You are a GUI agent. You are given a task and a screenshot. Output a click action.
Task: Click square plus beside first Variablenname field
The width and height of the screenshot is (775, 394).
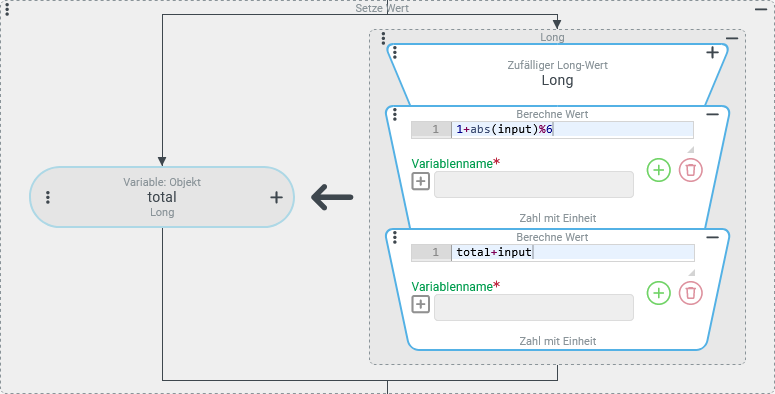(x=421, y=181)
